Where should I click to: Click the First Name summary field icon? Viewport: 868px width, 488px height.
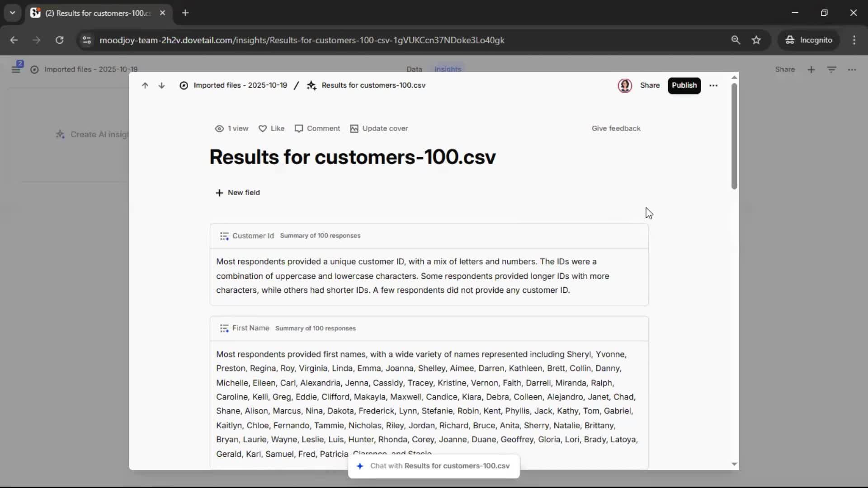[224, 328]
